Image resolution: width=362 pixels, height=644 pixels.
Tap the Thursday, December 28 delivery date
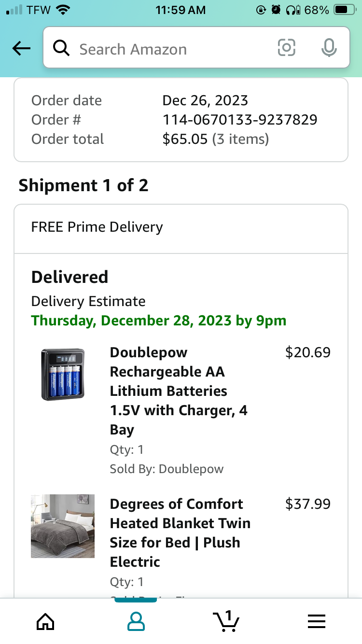pyautogui.click(x=159, y=321)
